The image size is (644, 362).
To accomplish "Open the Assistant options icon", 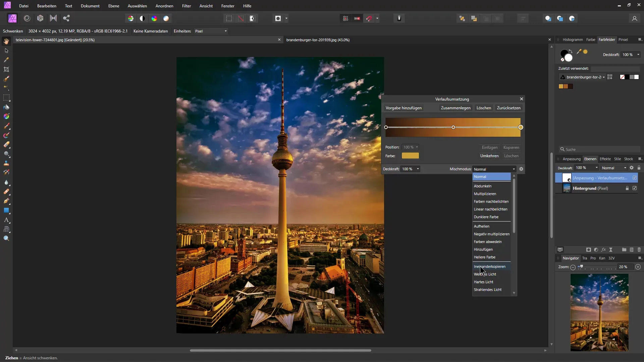I will 399,18.
